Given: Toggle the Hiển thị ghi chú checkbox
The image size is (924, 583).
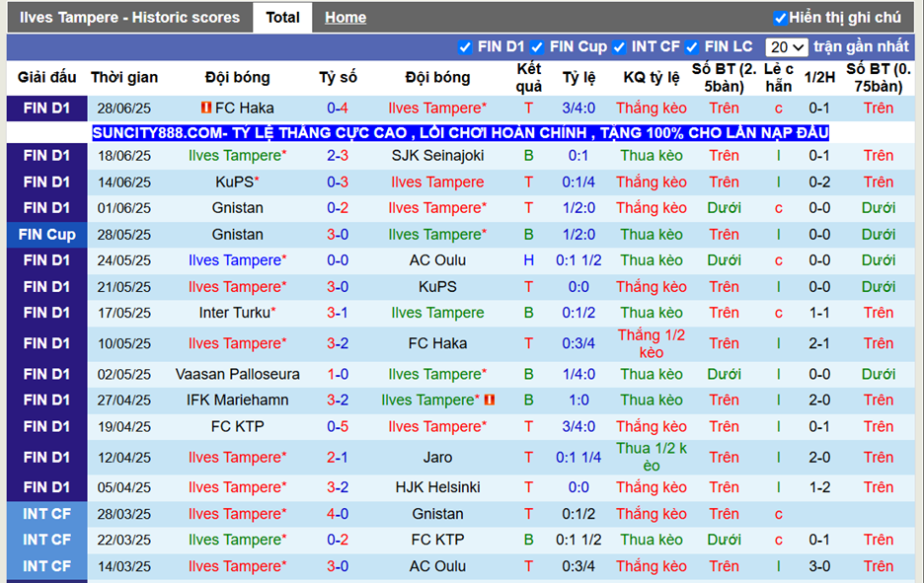Looking at the screenshot, I should (780, 19).
